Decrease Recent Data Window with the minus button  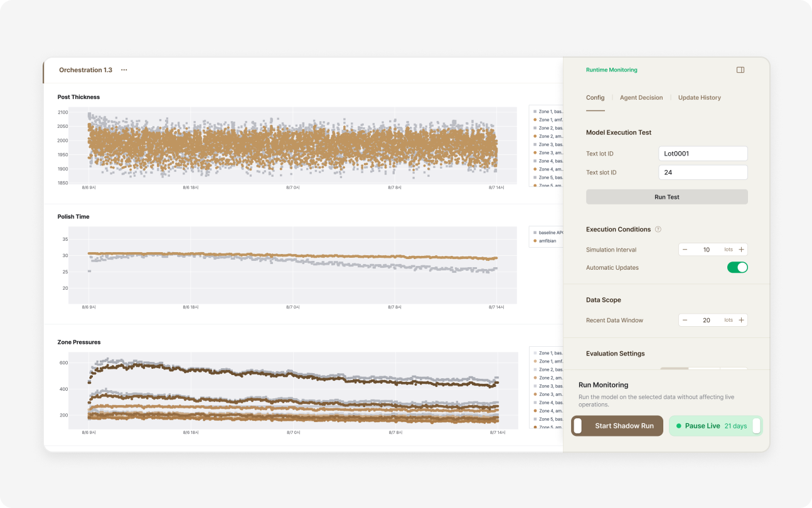coord(685,320)
